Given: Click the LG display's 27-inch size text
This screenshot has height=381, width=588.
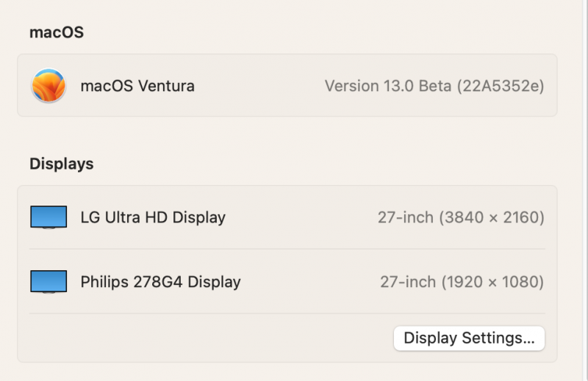Looking at the screenshot, I should coord(406,217).
